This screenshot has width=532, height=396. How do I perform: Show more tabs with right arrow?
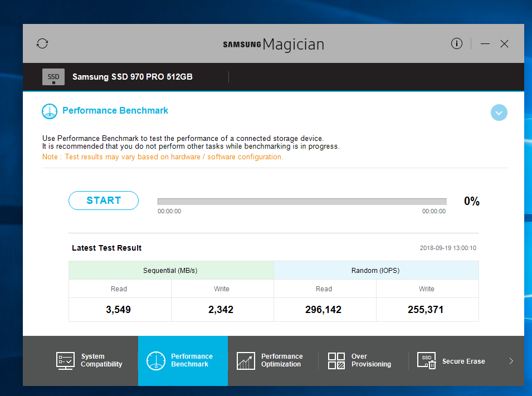[x=511, y=361]
